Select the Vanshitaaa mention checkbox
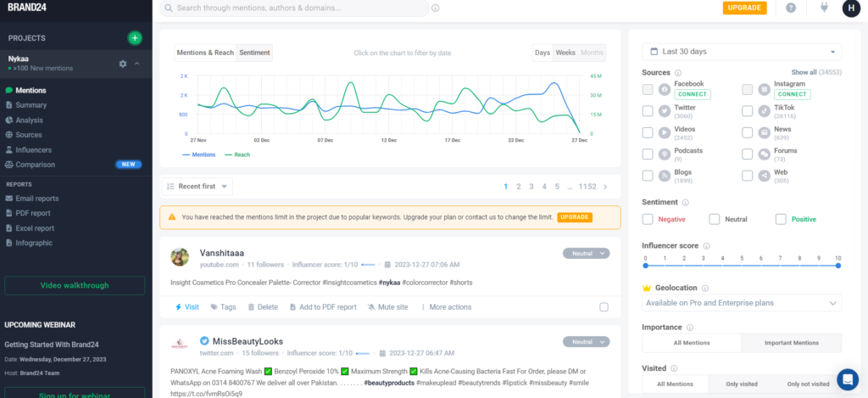The width and height of the screenshot is (868, 398). point(604,307)
